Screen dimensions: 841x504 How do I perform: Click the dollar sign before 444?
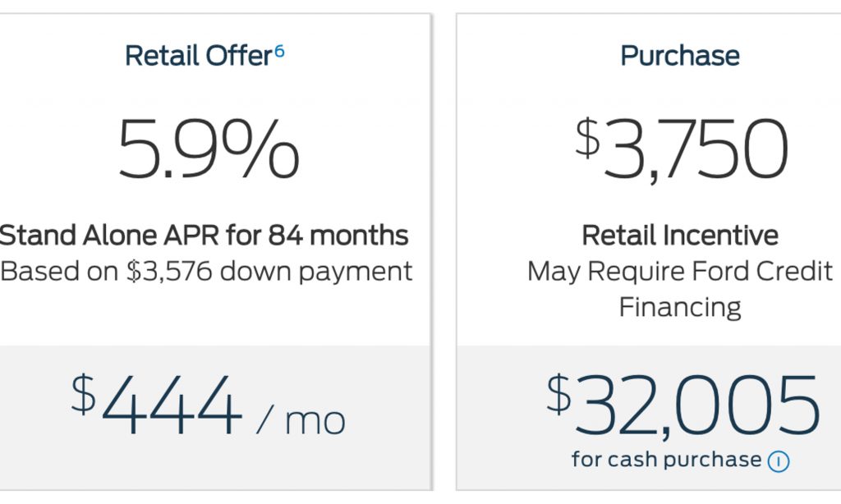[83, 392]
